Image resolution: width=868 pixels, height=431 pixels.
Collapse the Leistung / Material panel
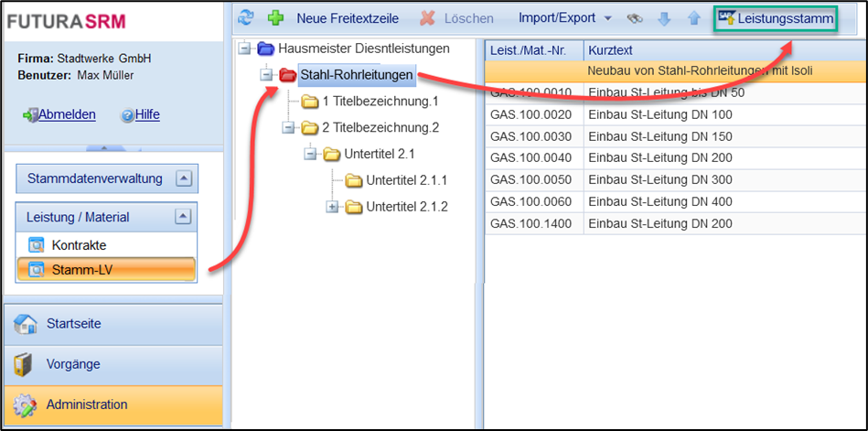pos(183,217)
